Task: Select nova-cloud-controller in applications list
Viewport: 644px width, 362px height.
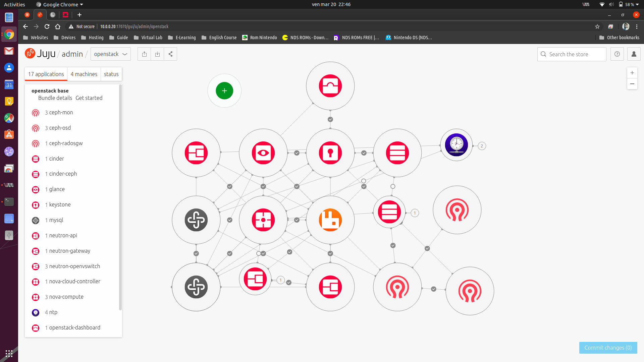Action: (74, 281)
